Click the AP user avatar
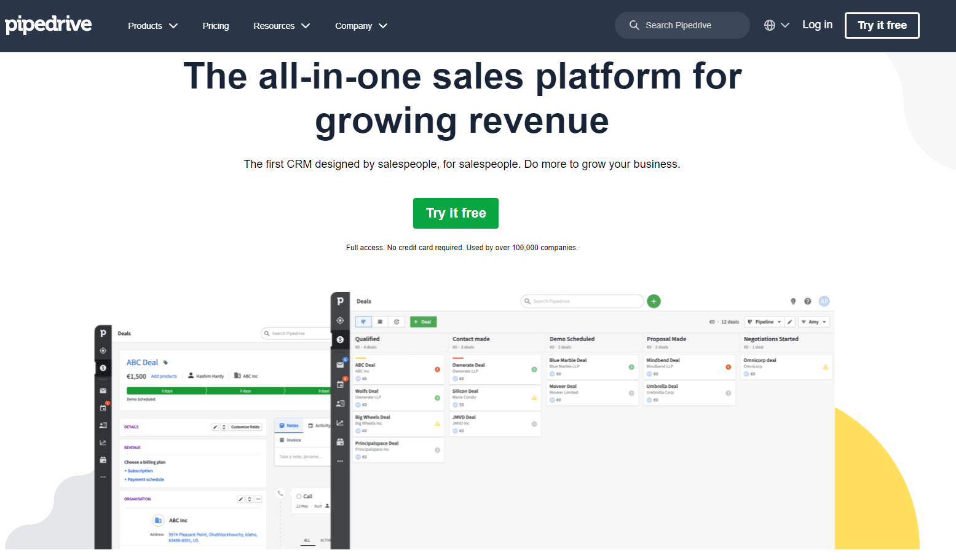The image size is (956, 560). click(x=824, y=301)
